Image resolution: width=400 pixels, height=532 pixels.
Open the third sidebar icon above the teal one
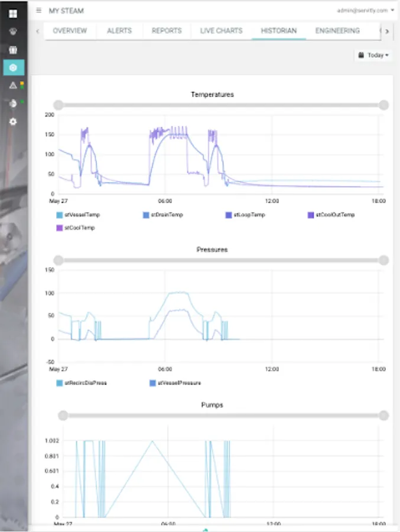coord(13,50)
